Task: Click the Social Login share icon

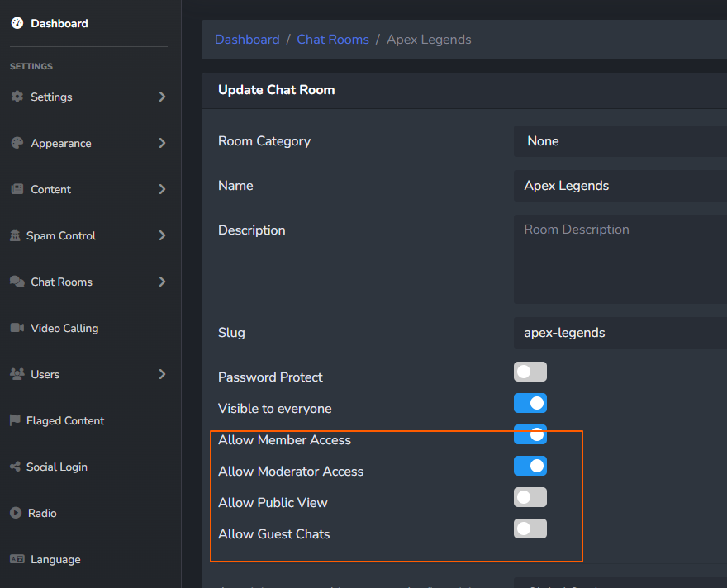Action: 15,467
